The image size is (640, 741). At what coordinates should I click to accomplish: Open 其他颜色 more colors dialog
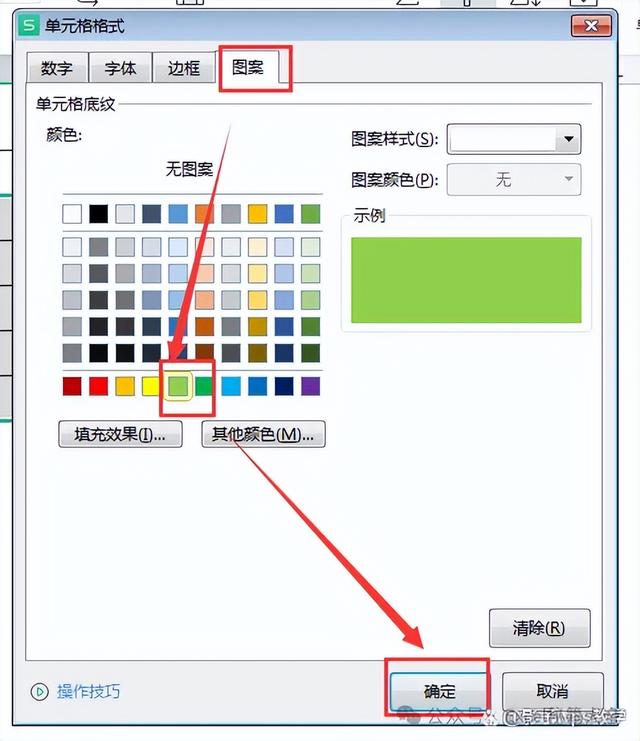coord(263,434)
